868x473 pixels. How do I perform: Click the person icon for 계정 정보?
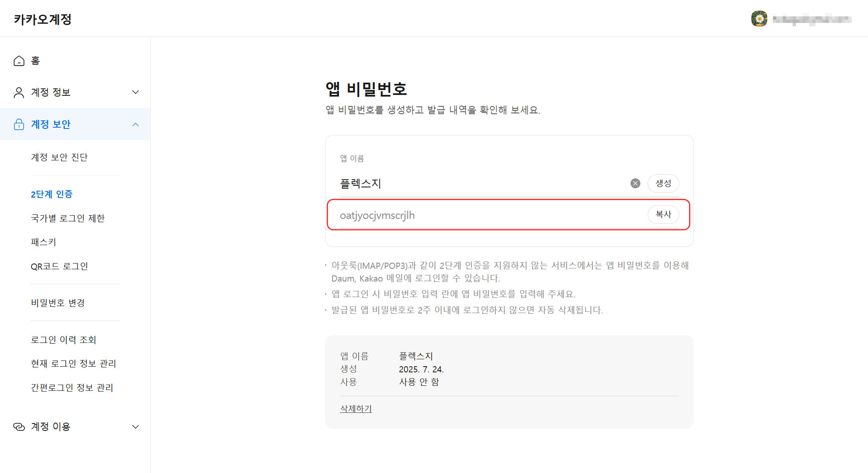(19, 92)
